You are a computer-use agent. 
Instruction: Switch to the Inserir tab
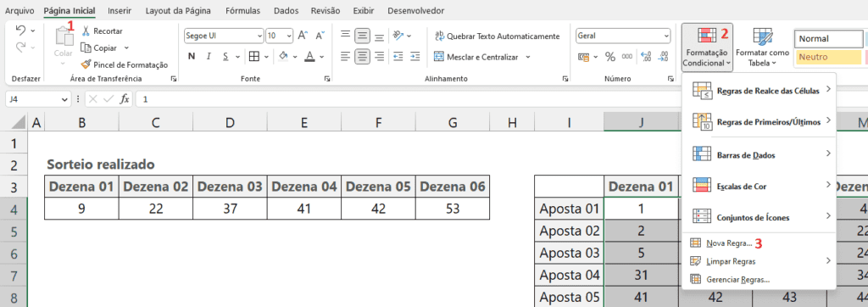pos(120,10)
